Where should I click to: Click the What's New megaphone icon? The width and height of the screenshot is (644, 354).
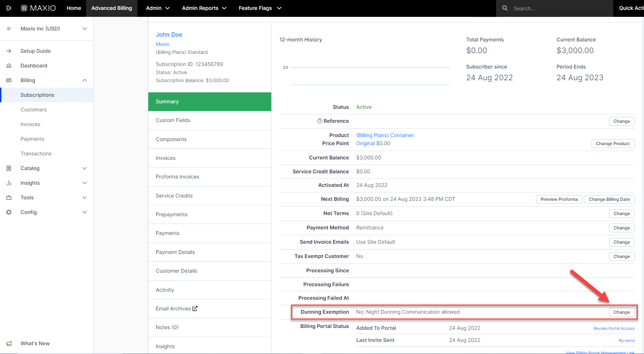[x=9, y=343]
